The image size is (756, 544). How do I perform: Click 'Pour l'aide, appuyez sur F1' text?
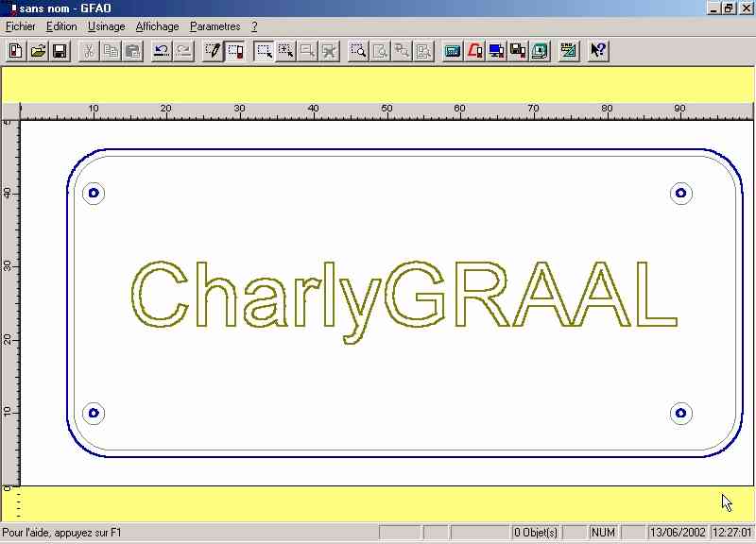tap(62, 533)
